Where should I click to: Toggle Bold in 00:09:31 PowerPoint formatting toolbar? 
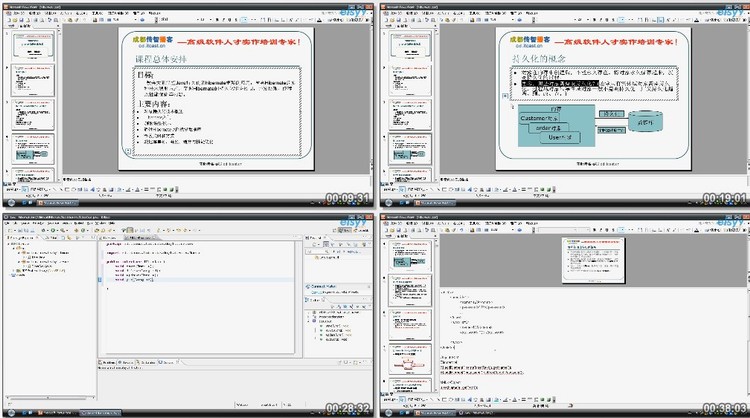[217, 20]
